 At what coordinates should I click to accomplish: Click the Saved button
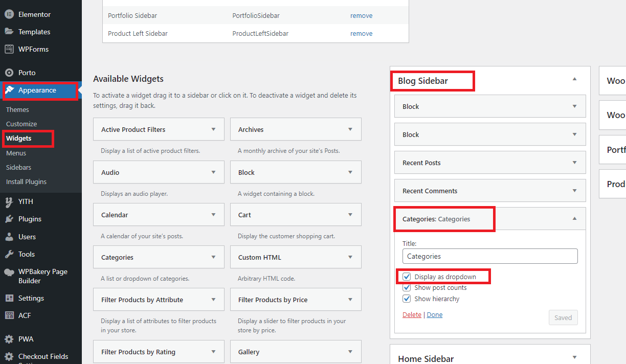pos(563,317)
